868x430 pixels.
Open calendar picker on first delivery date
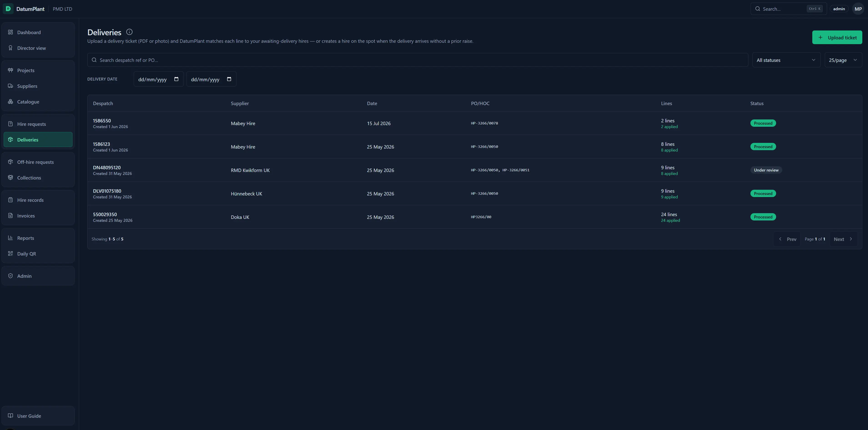pos(176,79)
